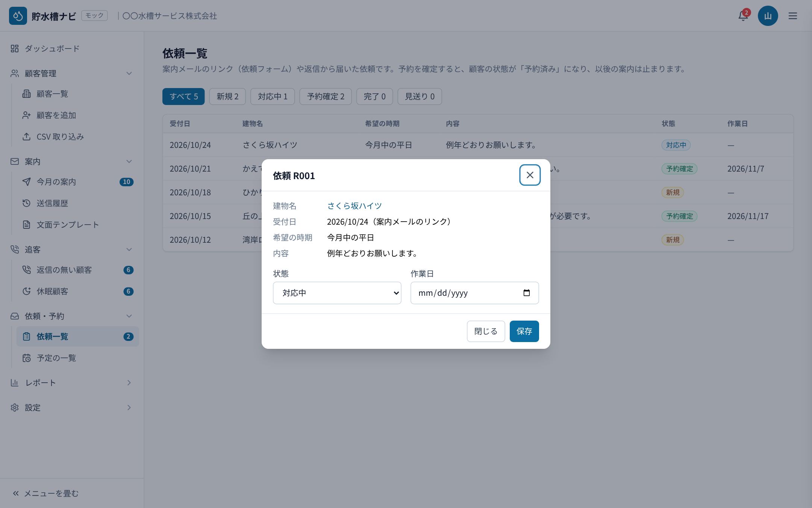Click the 作業日 date input field
The image size is (812, 508).
point(474,293)
